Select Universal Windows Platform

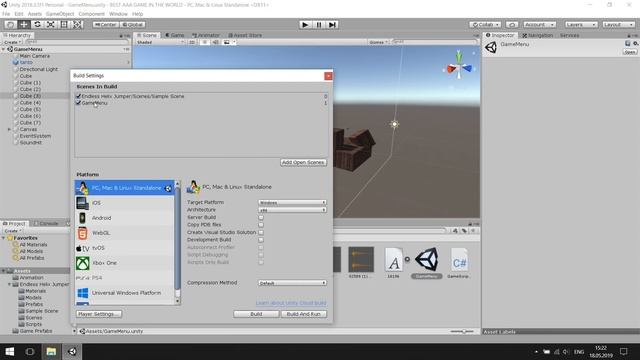point(124,293)
